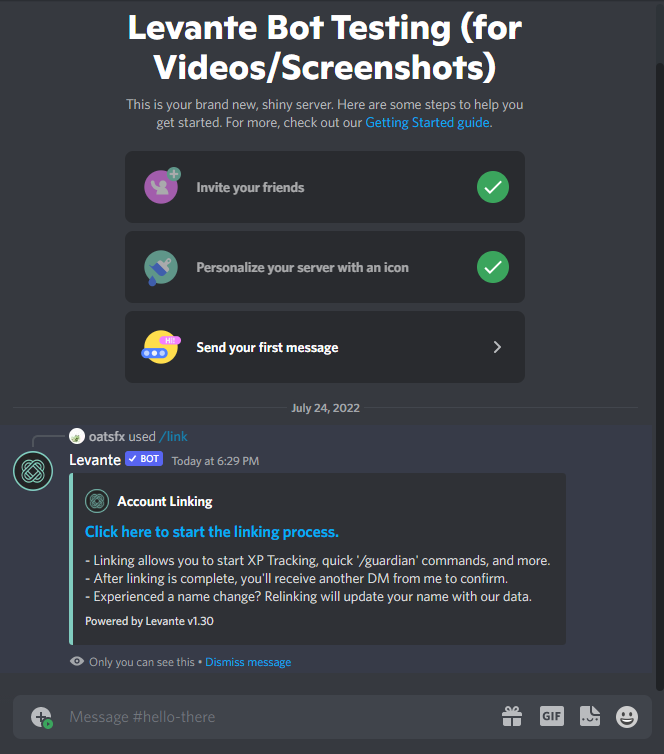Open the gift Nitro icon
664x754 pixels.
[x=512, y=716]
